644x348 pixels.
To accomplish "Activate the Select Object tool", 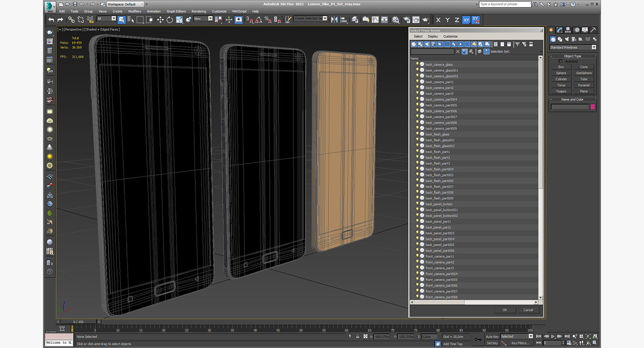I will (x=121, y=20).
